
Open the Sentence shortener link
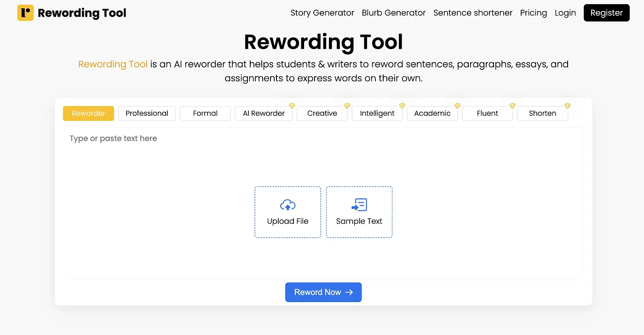473,13
